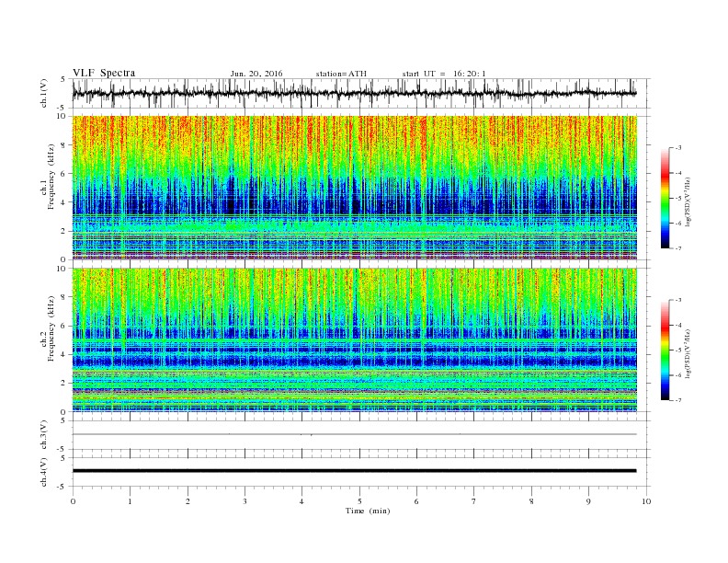The image size is (728, 563).
Task: Click the ch.2 spectrogram panel
Action: coord(354,340)
